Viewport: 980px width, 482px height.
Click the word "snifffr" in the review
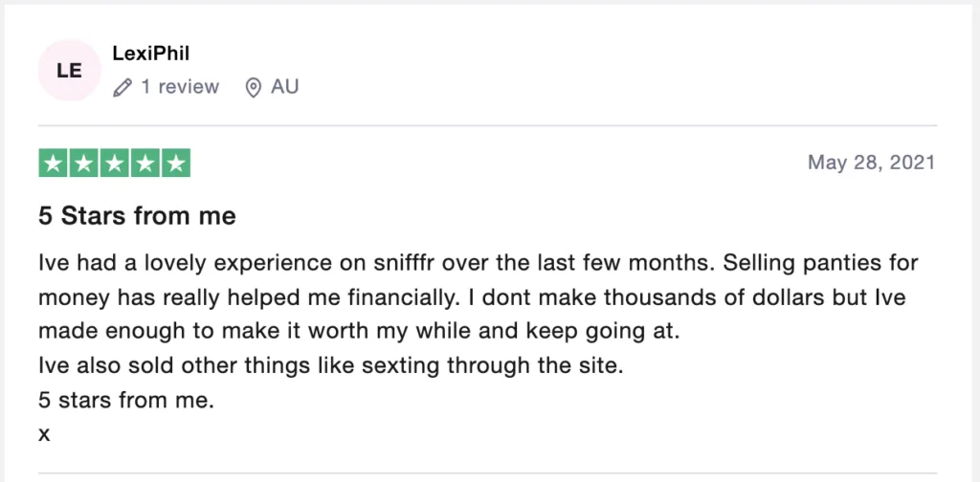[406, 263]
